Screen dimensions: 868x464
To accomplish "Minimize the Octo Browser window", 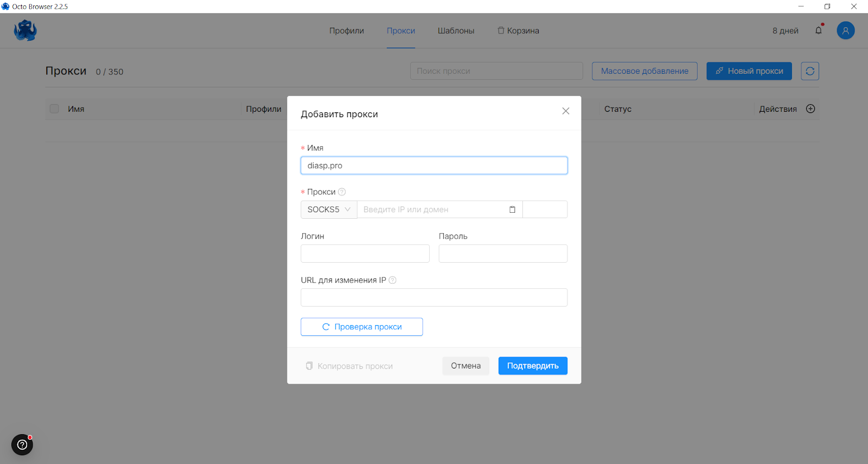I will point(801,7).
